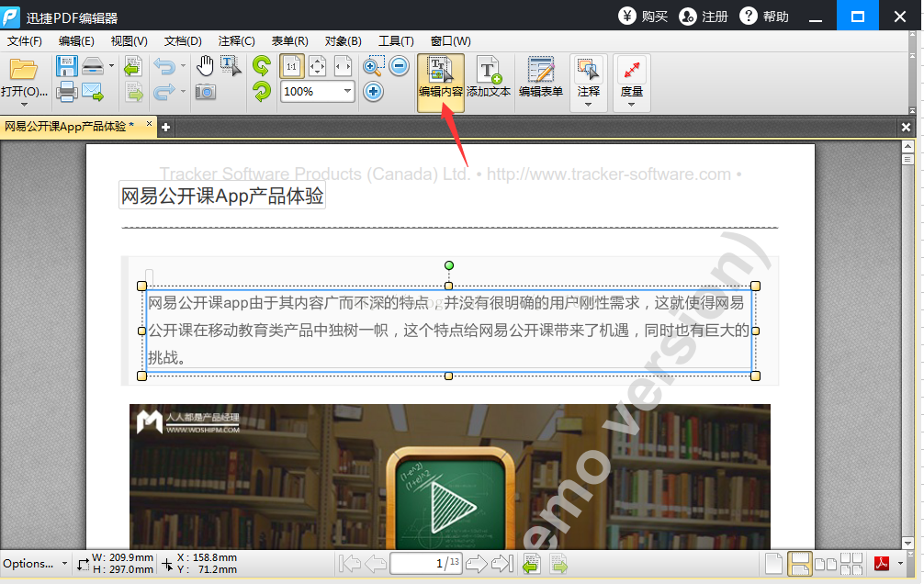Click the 注册 register button
924x584 pixels.
[704, 16]
